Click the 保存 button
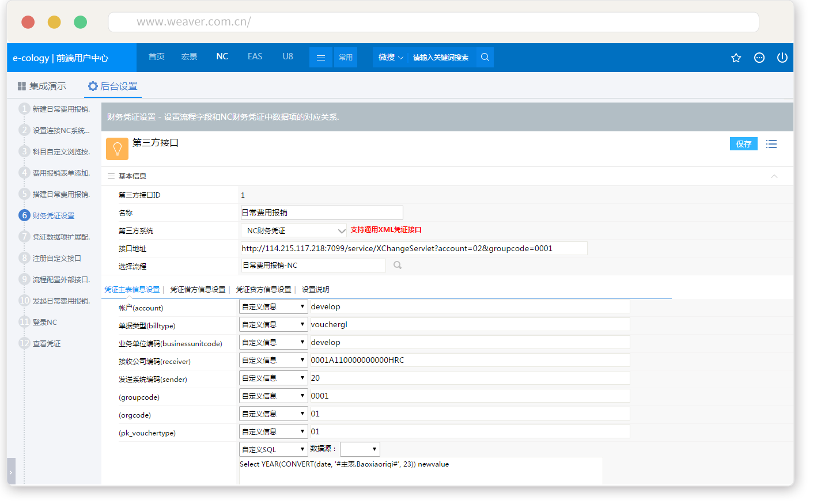The width and height of the screenshot is (821, 504). 743,144
